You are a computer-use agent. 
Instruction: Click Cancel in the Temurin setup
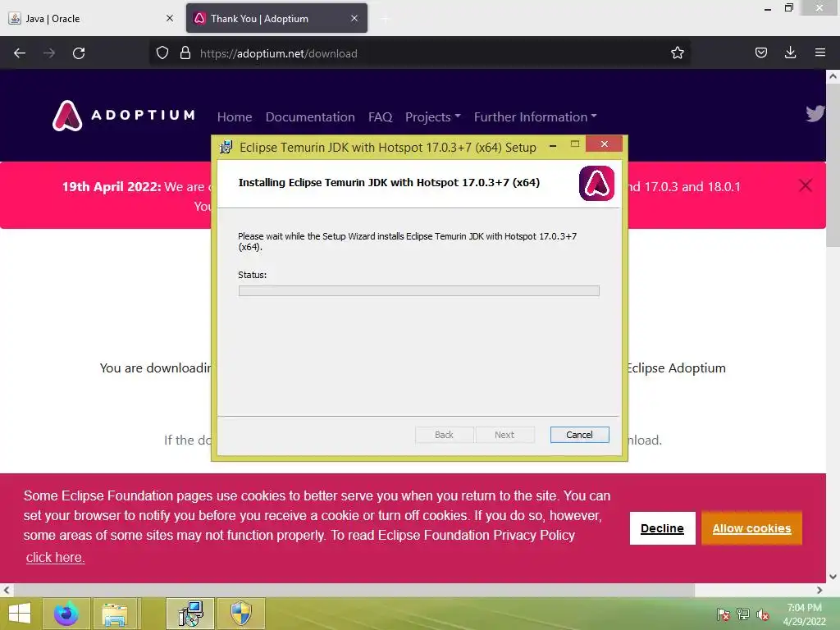(x=580, y=435)
